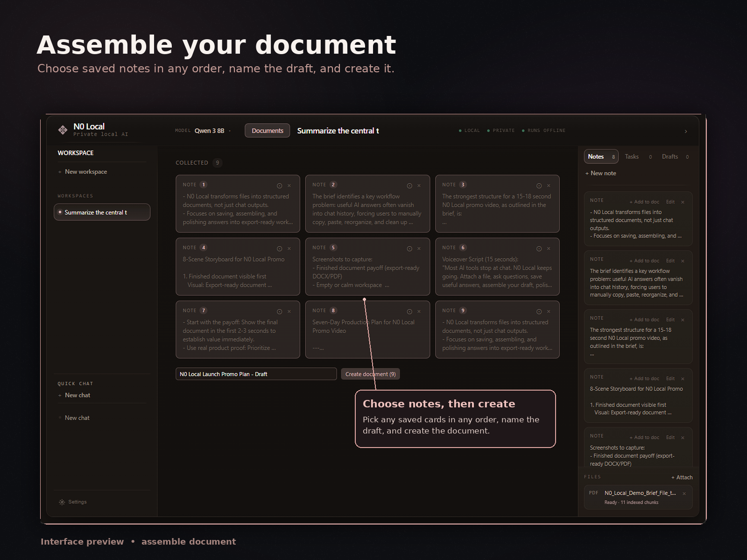Remove Note 3 with its x icon
747x560 pixels.
point(549,186)
